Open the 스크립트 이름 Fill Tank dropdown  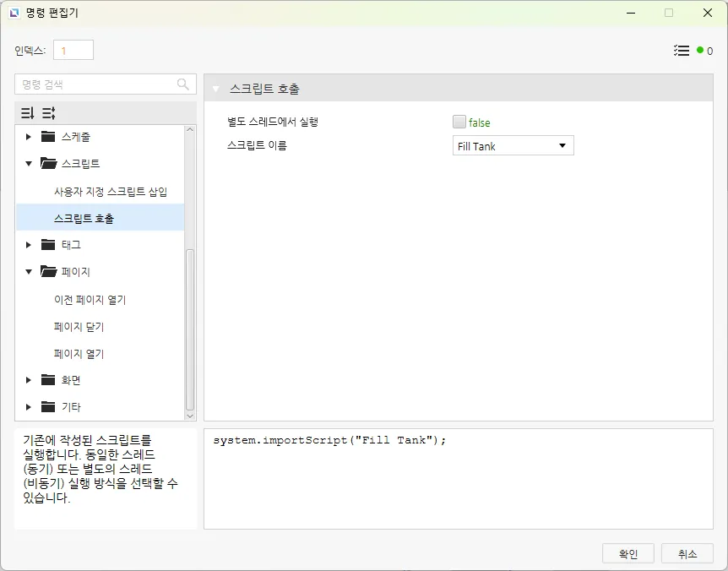tap(513, 146)
